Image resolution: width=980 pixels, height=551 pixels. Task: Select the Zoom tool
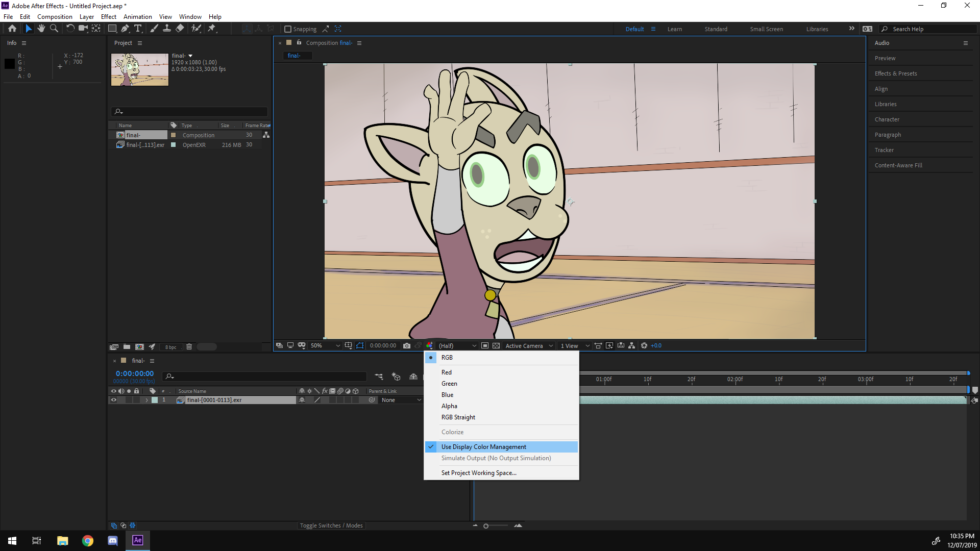[x=54, y=29]
